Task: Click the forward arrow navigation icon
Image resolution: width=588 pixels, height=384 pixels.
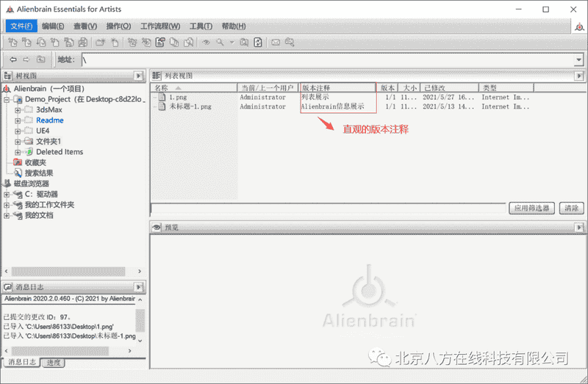Action: coord(26,59)
